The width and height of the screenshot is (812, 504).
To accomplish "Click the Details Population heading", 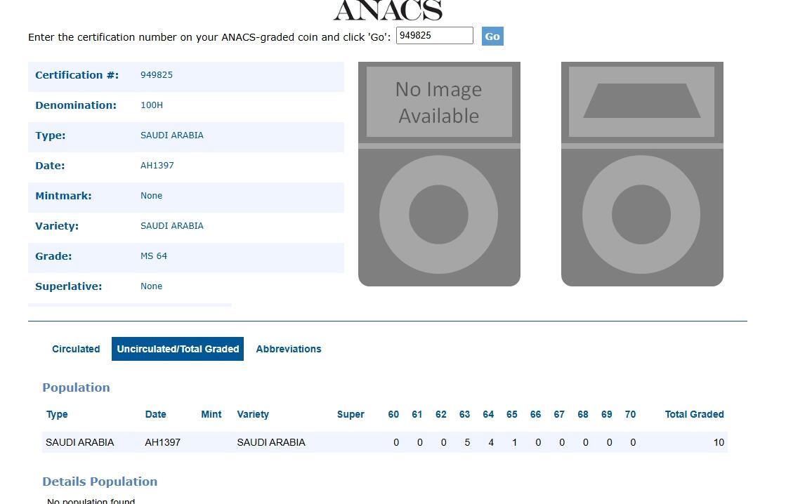I will point(100,482).
